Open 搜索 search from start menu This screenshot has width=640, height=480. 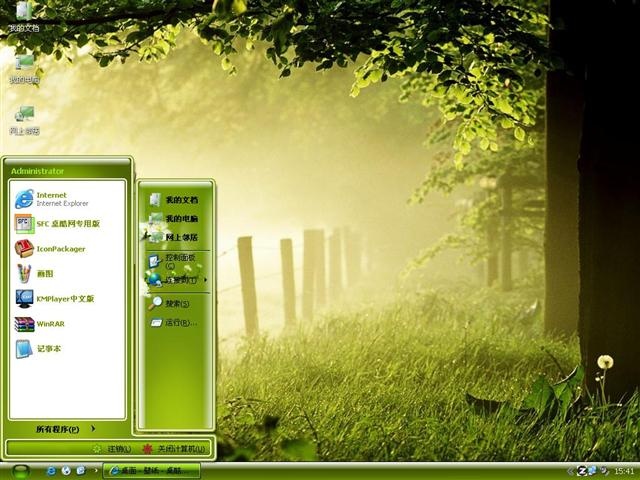[176, 303]
